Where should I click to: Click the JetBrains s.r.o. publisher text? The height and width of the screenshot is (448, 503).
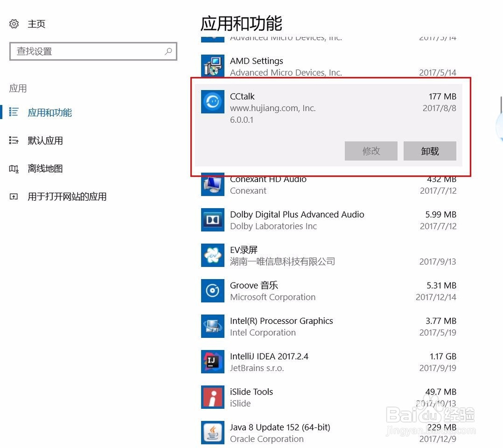(257, 368)
